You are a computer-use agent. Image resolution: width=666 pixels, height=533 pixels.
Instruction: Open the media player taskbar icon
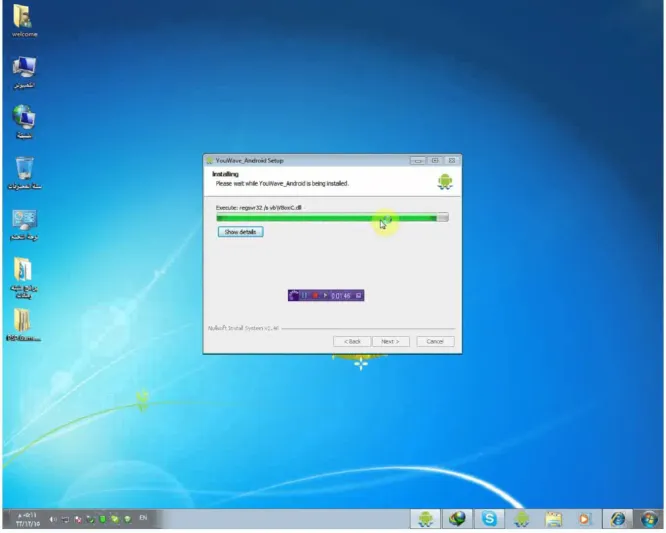pyautogui.click(x=586, y=519)
